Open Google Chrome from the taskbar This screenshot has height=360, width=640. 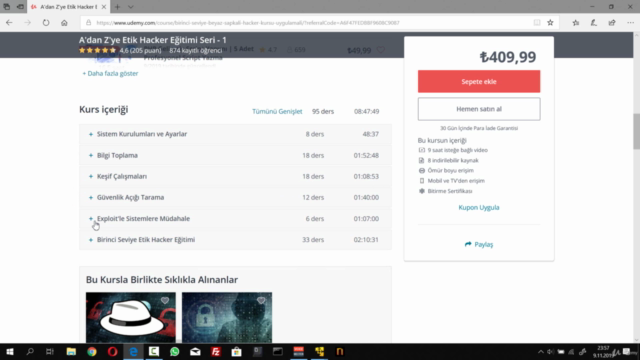click(x=92, y=351)
